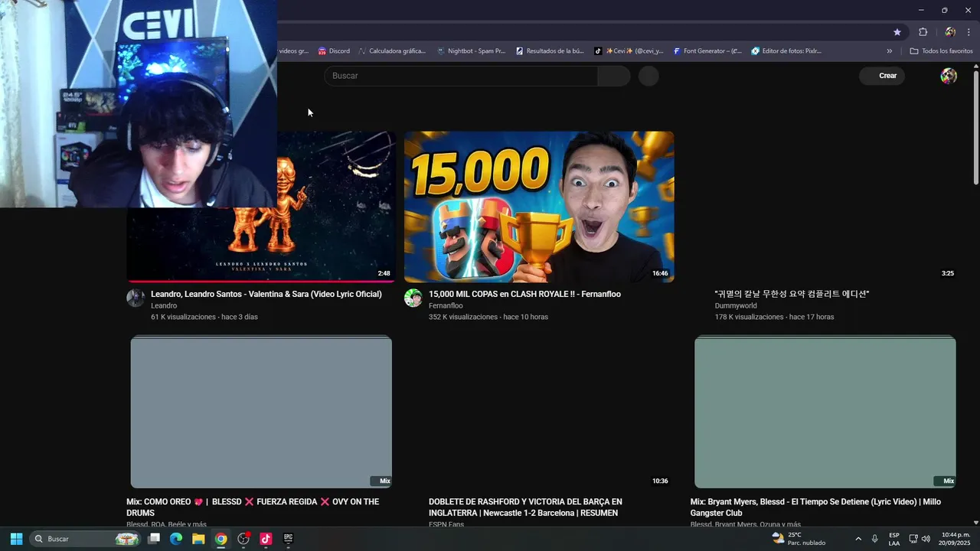Click the YouTube Buscar search field
This screenshot has width=980, height=551.
461,76
